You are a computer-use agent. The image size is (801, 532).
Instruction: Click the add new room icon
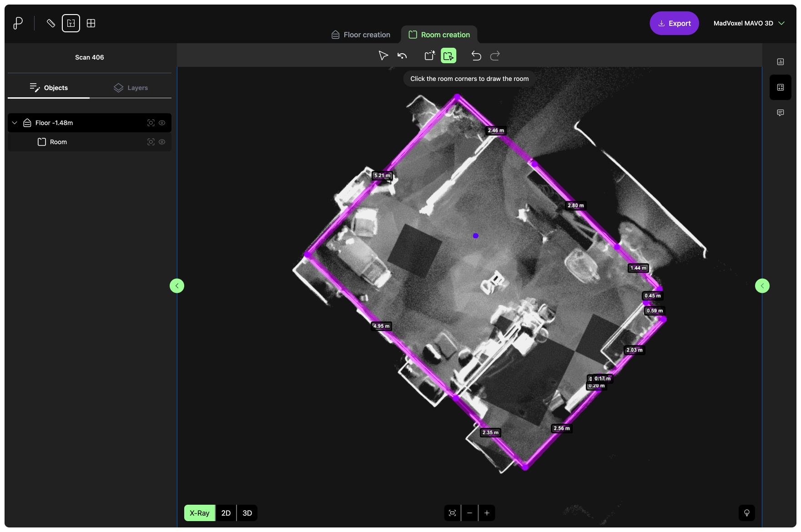pos(429,55)
